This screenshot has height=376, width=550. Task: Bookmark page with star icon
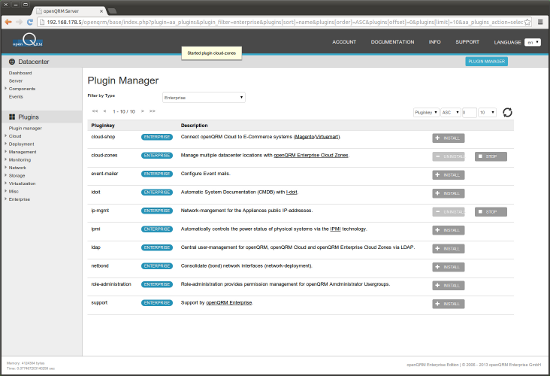coord(527,22)
